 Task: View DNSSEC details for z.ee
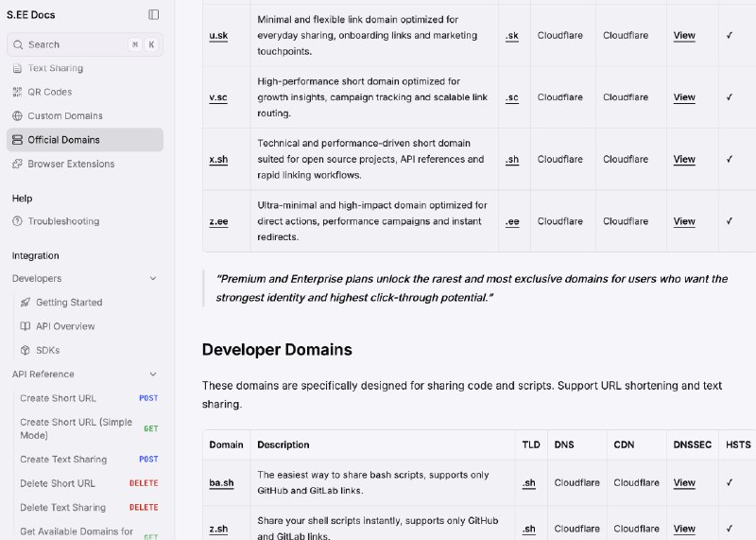[684, 221]
